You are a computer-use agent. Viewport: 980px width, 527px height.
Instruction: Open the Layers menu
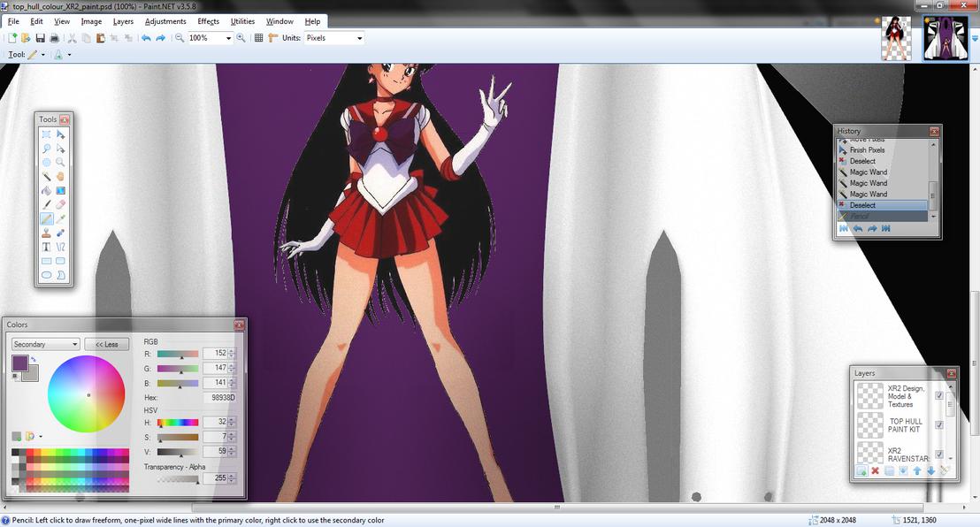tap(123, 21)
